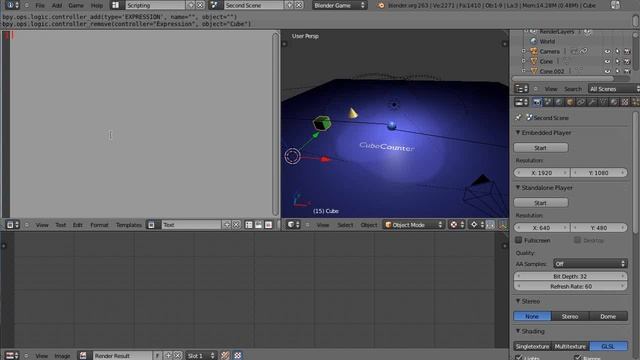Start the Embedded Player
Viewport: 640px width, 360px height.
tap(541, 148)
